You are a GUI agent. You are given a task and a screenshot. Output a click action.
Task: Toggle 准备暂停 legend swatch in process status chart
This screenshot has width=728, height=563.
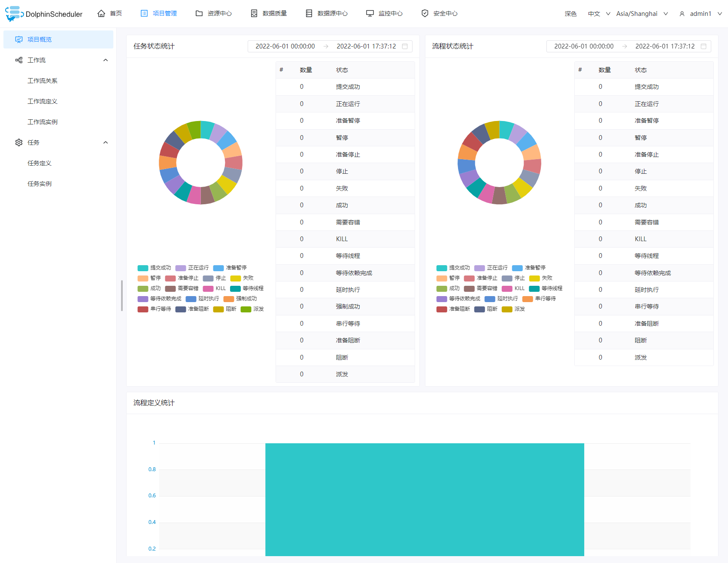[x=517, y=268]
